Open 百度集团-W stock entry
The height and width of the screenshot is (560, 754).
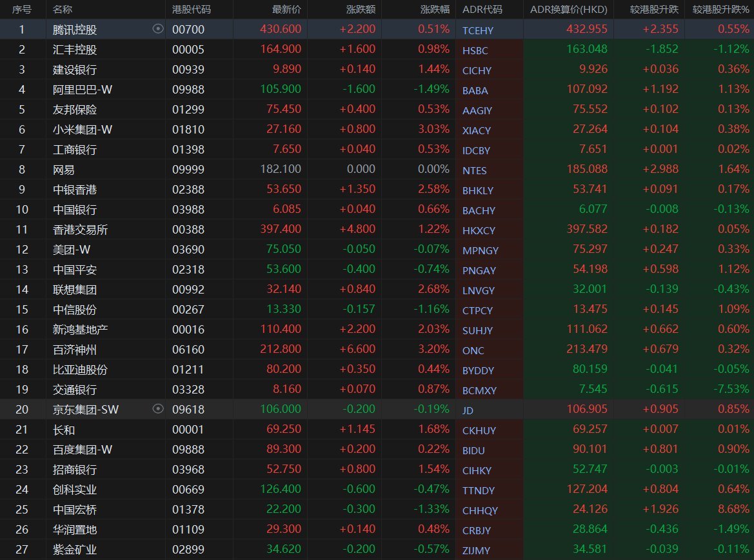[377, 449]
